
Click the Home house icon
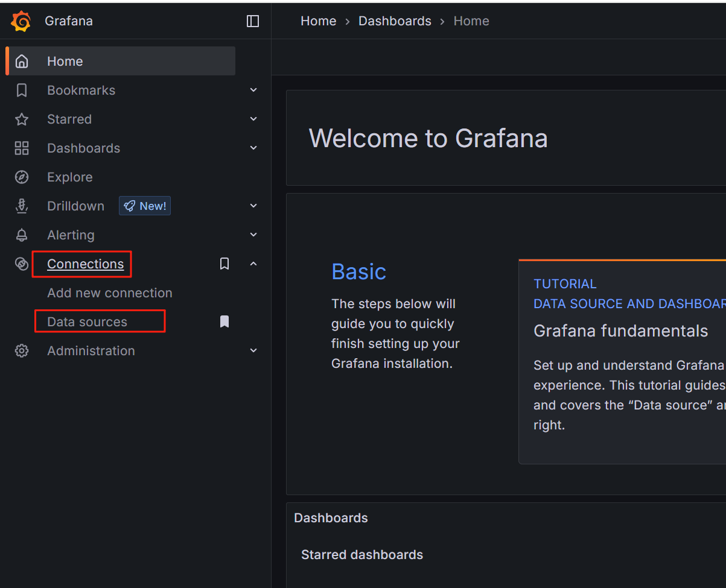click(x=22, y=62)
